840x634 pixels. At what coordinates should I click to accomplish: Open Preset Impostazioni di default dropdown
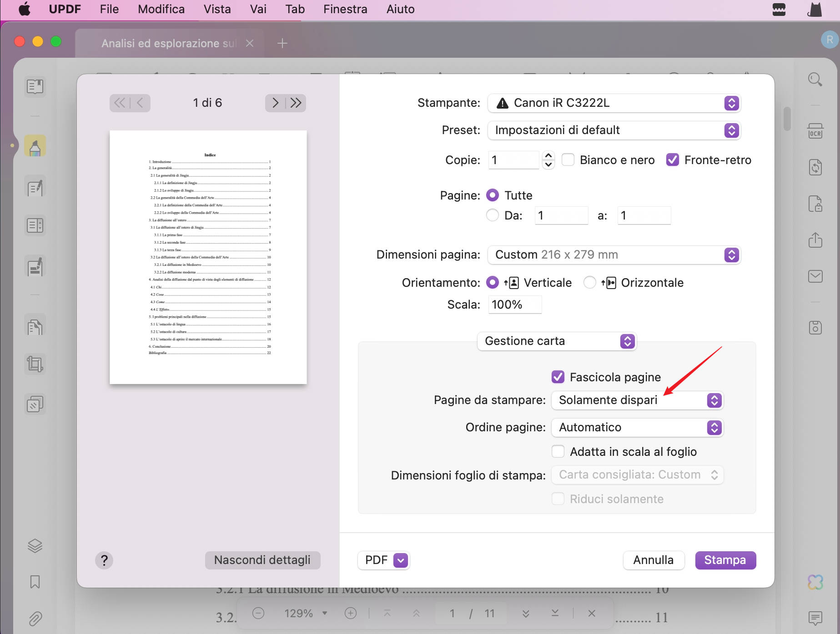tap(614, 130)
